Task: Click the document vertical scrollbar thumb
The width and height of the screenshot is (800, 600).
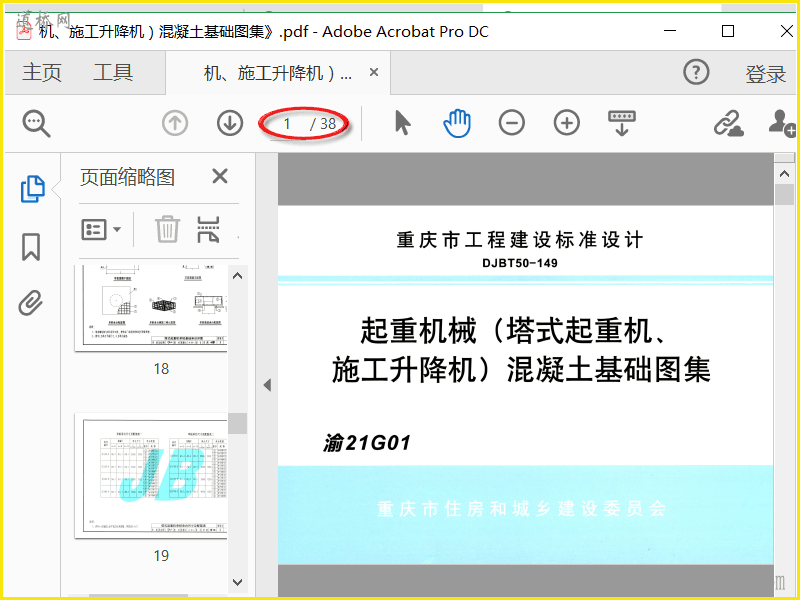Action: click(x=784, y=194)
